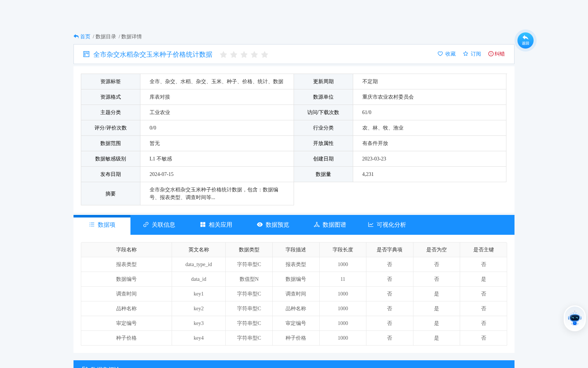Go to 首页 via breadcrumb link
This screenshot has width=588, height=368.
pos(85,36)
